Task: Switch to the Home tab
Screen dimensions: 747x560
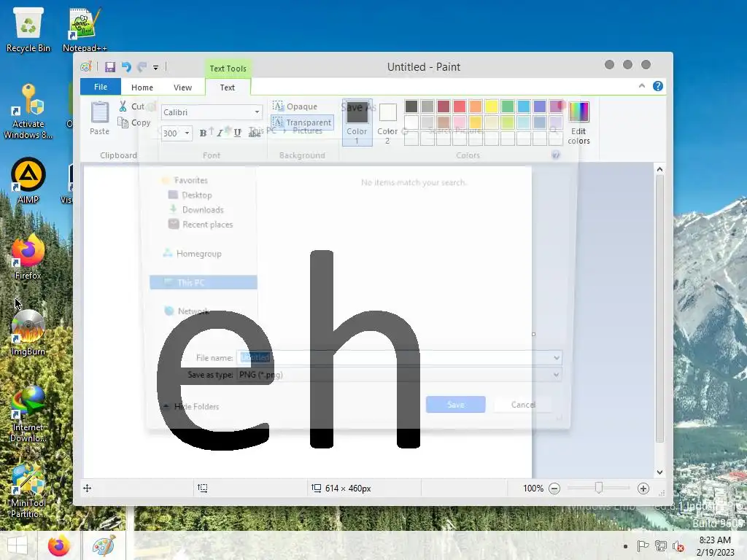Action: (142, 87)
